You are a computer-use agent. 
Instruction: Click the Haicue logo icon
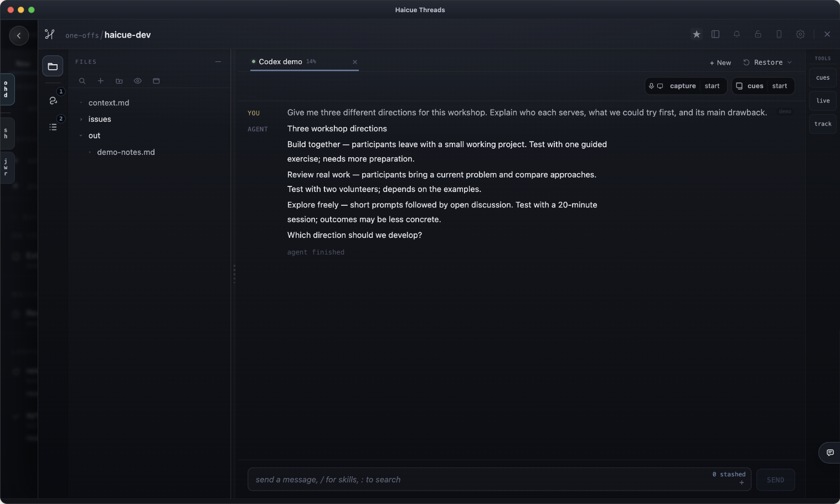tap(50, 34)
